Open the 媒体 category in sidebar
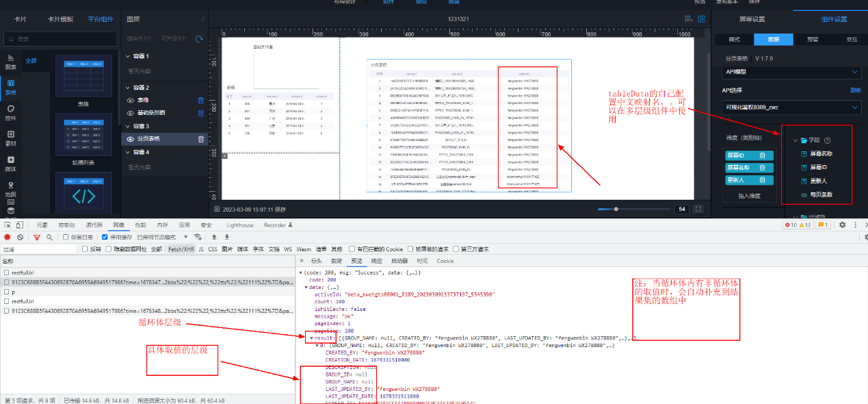This screenshot has width=868, height=404. coord(10,163)
